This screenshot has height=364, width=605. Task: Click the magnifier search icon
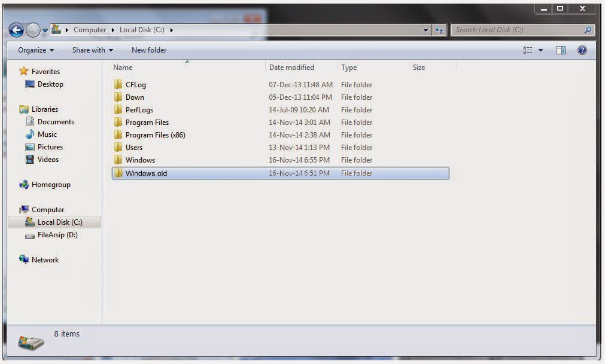click(x=588, y=30)
